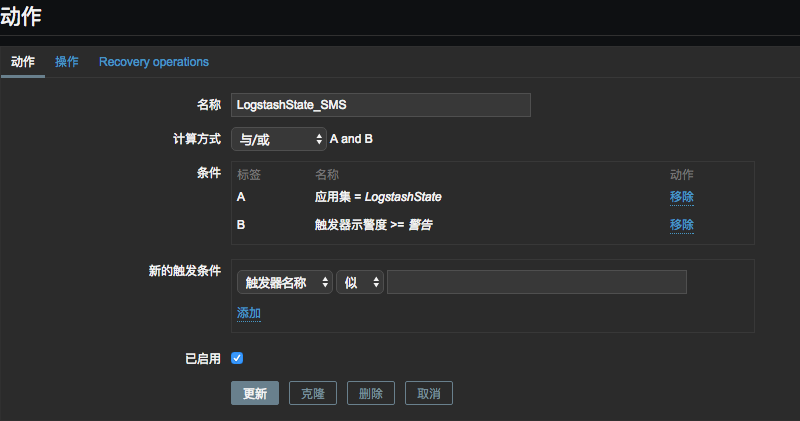Select the condition text 应用集 = LogstashState
The image size is (800, 421).
coord(378,197)
